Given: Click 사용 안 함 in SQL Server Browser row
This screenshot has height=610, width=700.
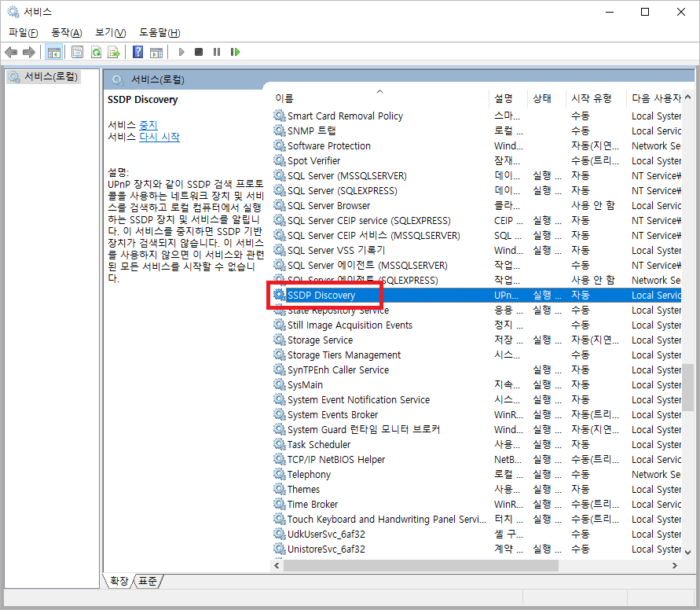Looking at the screenshot, I should coord(593,205).
